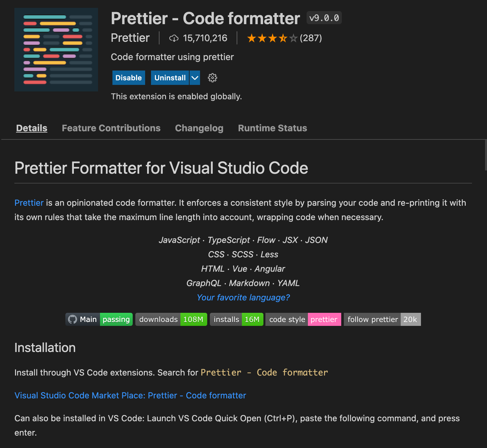Click the 'HTML · Vue · Angular' line
The image size is (487, 448).
(x=243, y=269)
